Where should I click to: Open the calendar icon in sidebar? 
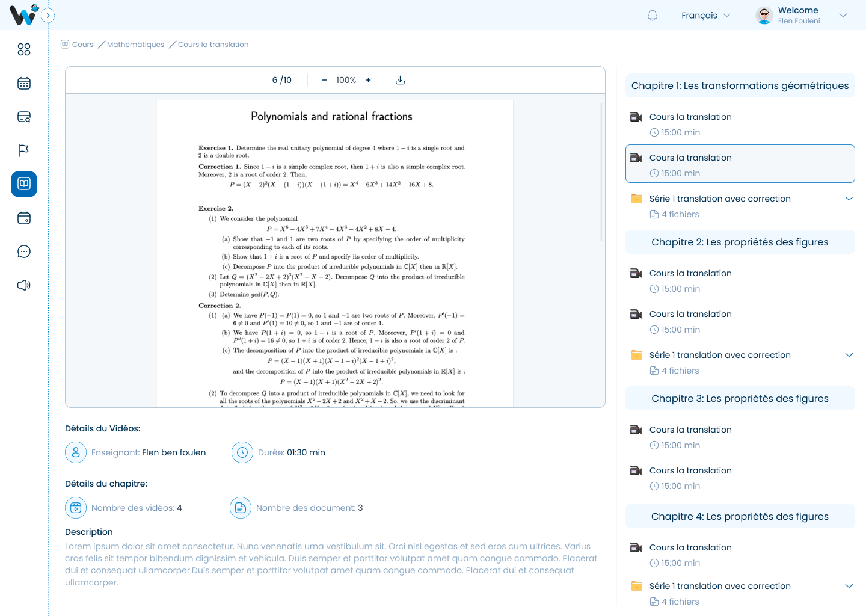coord(24,83)
